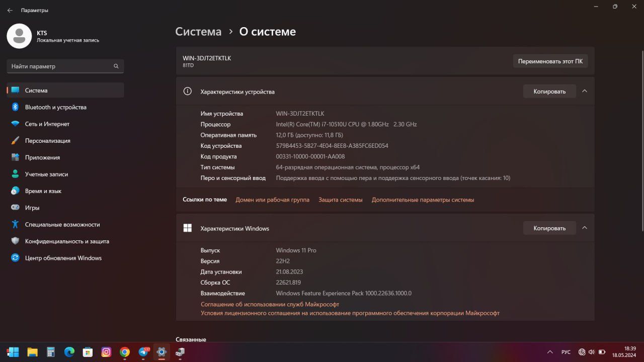Open Сеть и Интернет settings
The width and height of the screenshot is (644, 362).
(x=65, y=124)
